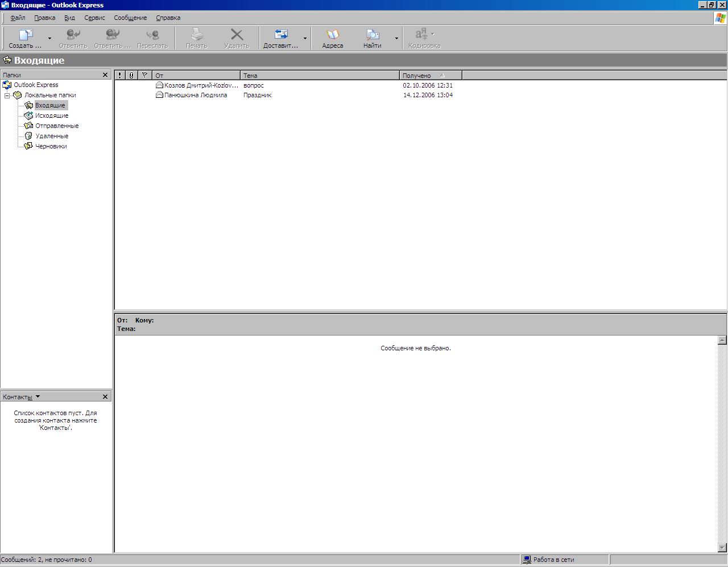728x567 pixels.
Task: Select the Отправленные folder
Action: pos(57,126)
